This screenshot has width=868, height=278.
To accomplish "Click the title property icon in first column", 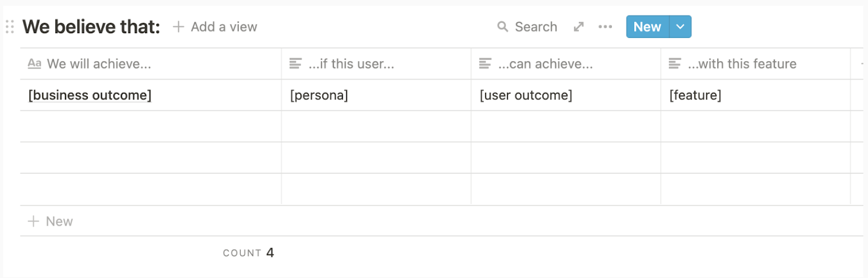I will (35, 64).
